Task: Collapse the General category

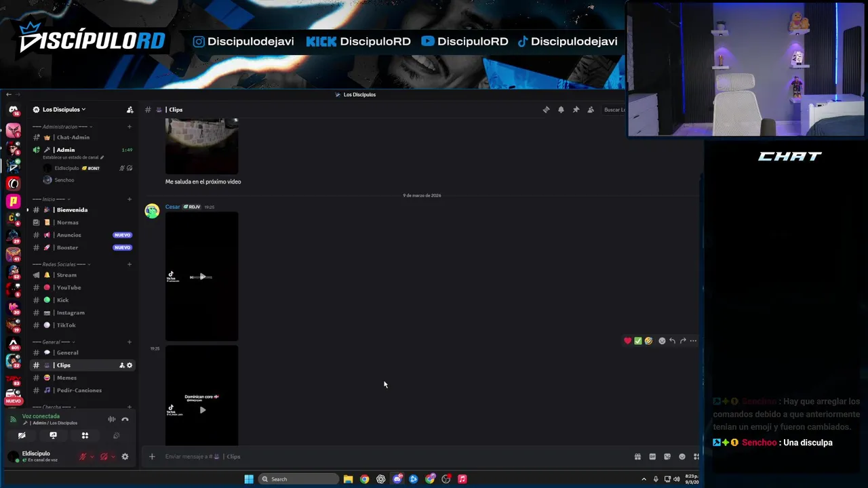Action: (54, 342)
